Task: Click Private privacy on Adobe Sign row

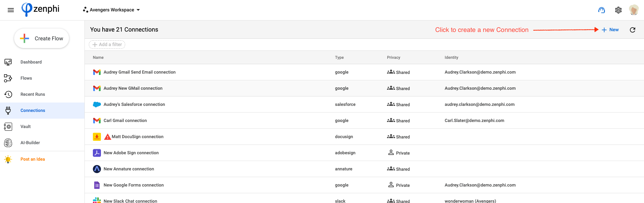Action: 399,153
